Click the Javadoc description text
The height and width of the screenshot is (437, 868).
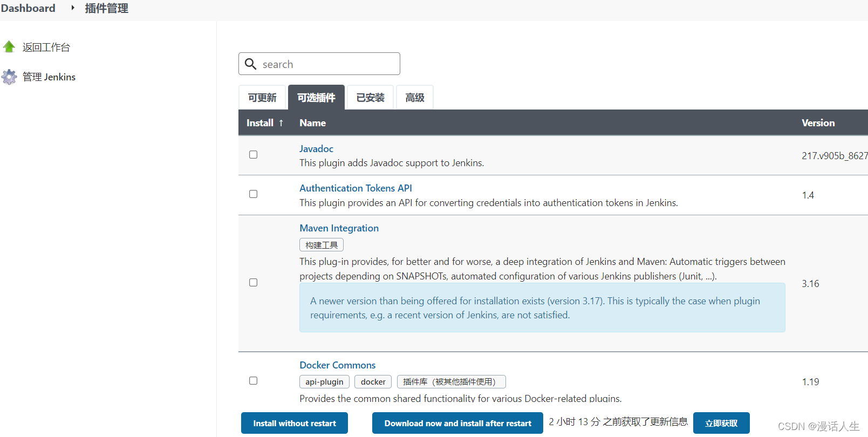click(x=392, y=163)
